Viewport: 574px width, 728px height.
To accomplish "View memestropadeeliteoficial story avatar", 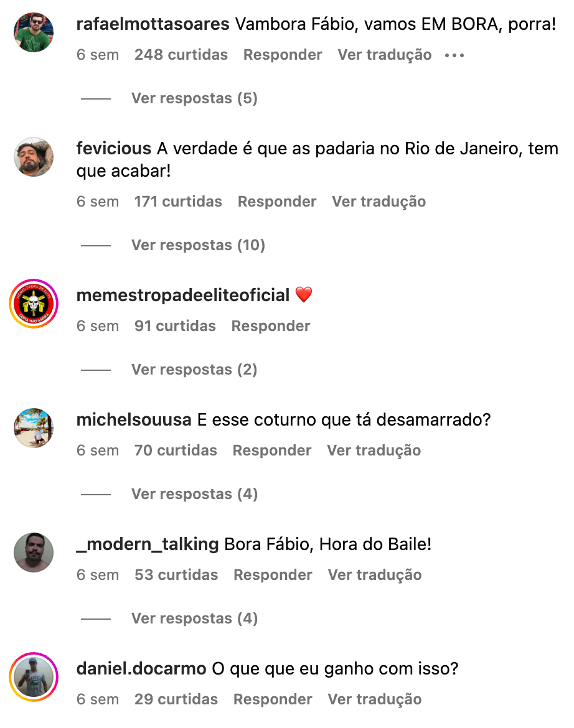I will click(x=34, y=304).
